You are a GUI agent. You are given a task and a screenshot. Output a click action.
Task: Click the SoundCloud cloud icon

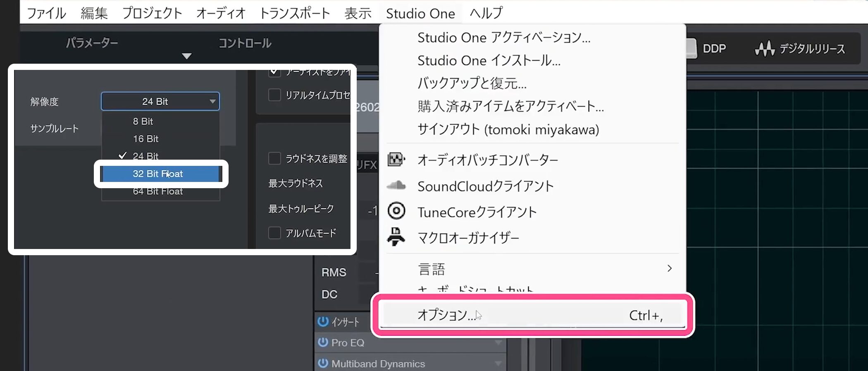[x=396, y=185]
